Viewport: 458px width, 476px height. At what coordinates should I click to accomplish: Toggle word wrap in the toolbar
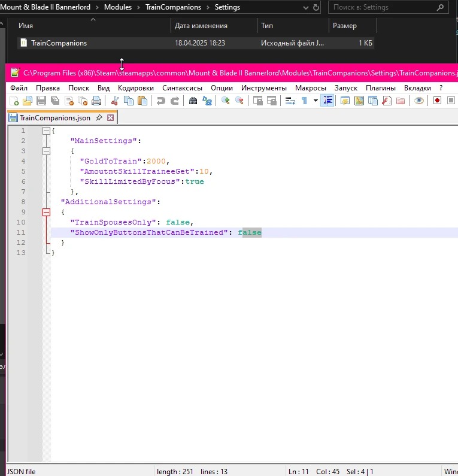pyautogui.click(x=290, y=101)
